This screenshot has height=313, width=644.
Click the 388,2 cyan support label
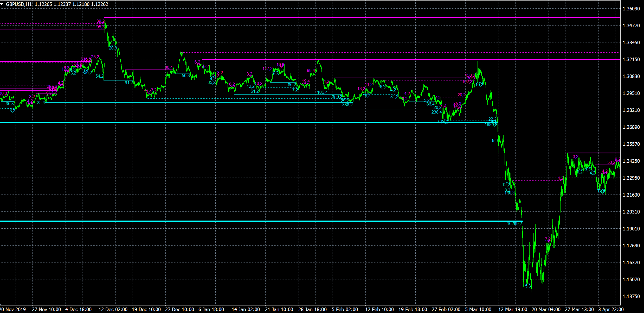[x=347, y=105]
